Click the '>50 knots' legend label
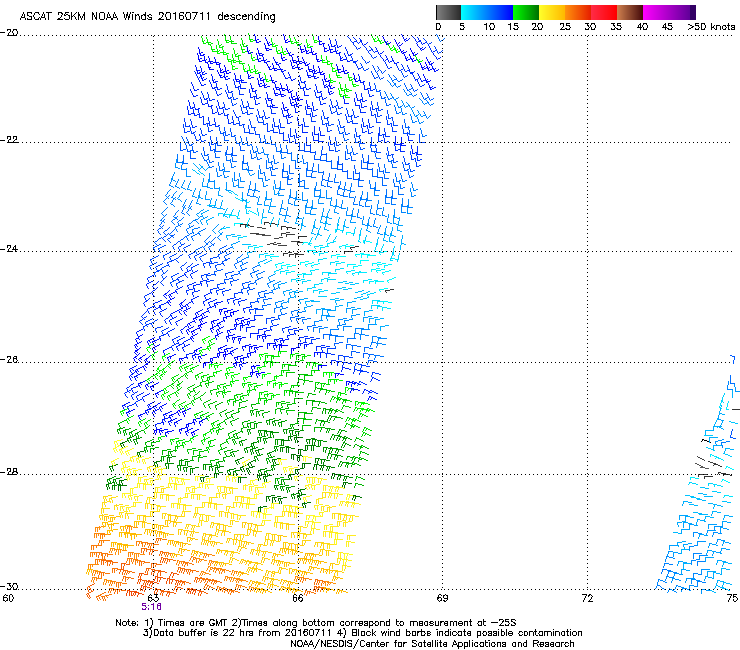740x650 pixels. click(x=711, y=27)
